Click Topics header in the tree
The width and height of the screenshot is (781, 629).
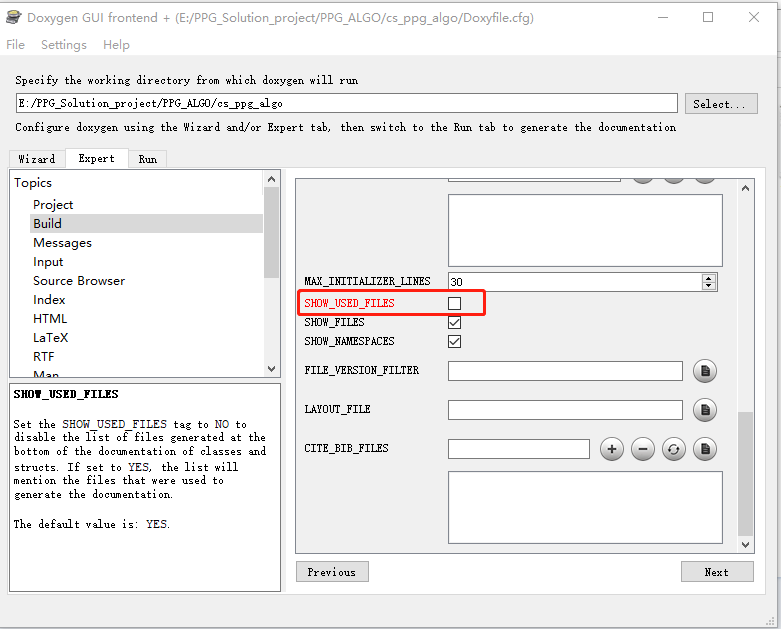pyautogui.click(x=33, y=183)
